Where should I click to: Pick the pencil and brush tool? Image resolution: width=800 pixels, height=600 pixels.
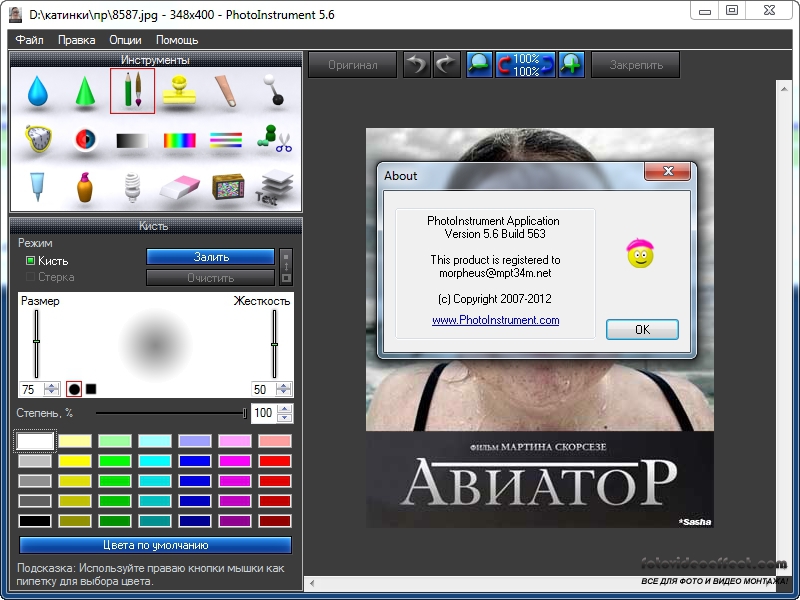132,91
